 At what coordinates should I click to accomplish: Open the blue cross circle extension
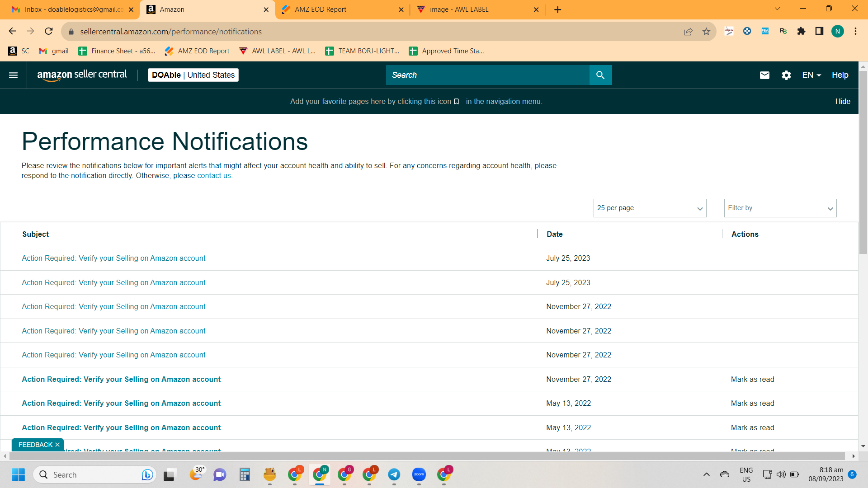(x=747, y=31)
